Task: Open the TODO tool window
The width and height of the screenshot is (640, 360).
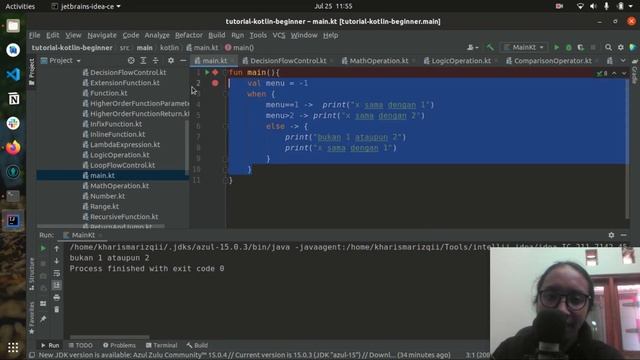Action: [x=81, y=345]
